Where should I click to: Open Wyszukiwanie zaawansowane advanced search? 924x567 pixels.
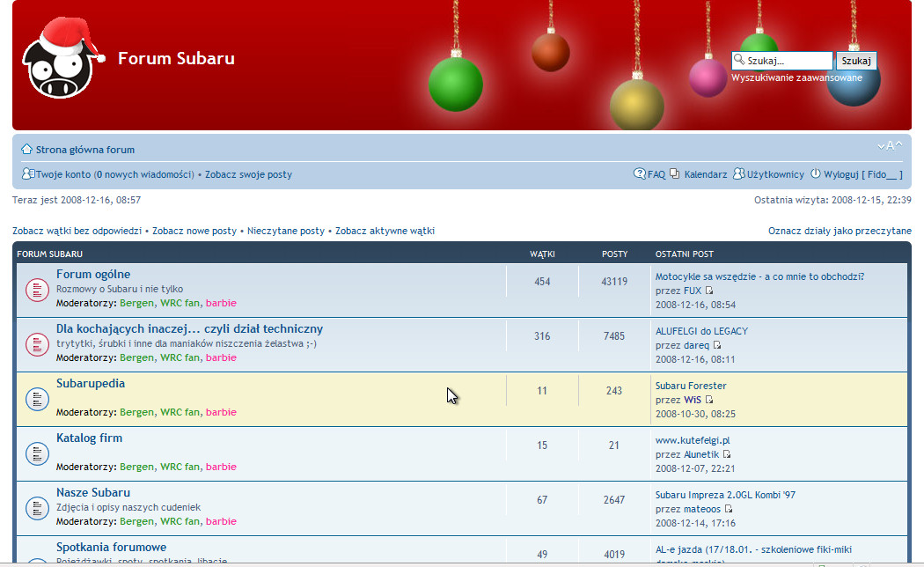point(796,77)
